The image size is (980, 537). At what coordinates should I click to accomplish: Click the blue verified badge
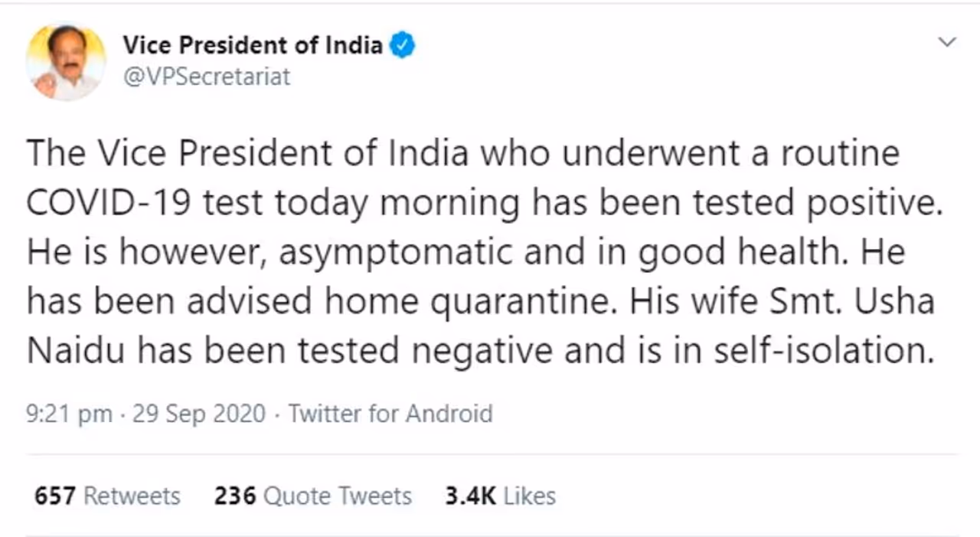[403, 45]
